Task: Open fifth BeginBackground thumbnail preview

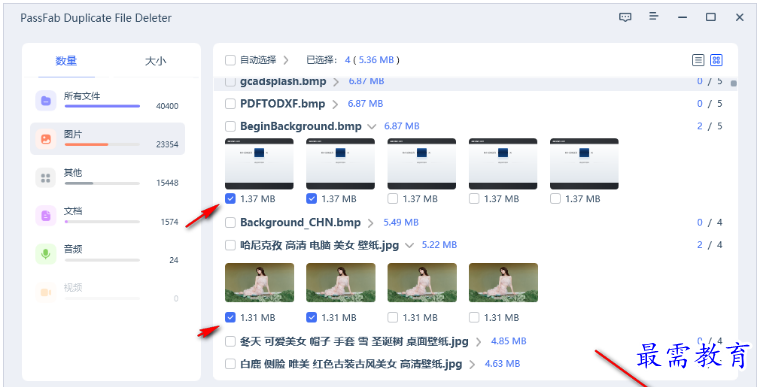Action: (x=584, y=164)
